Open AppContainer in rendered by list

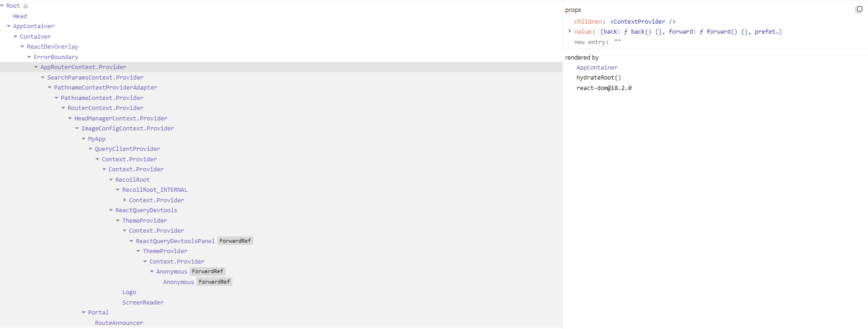597,67
